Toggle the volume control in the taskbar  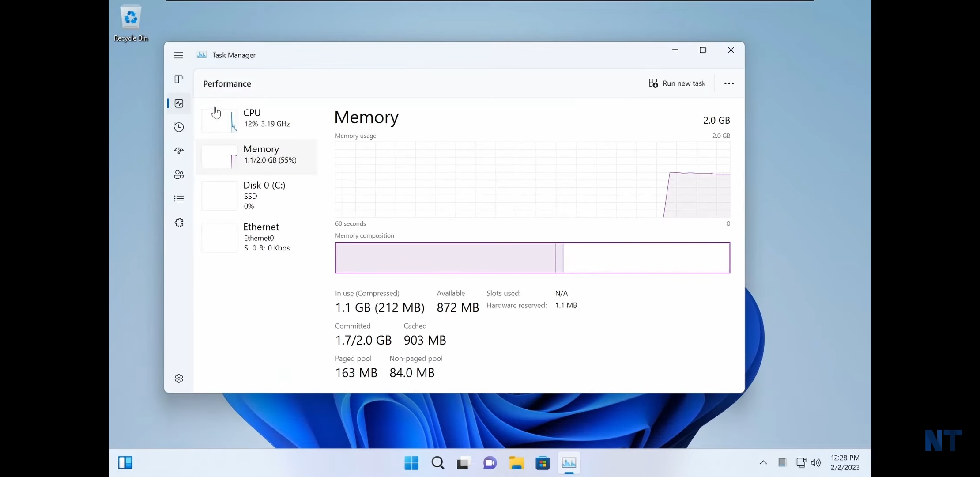pyautogui.click(x=816, y=462)
